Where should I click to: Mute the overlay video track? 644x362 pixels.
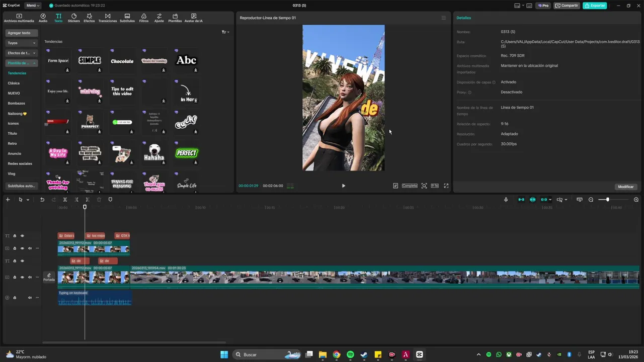30,248
